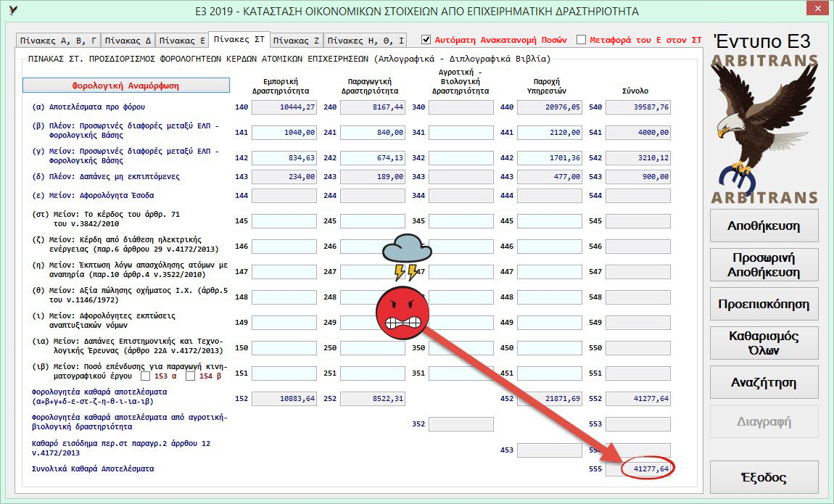The width and height of the screenshot is (834, 504).
Task: Click the empty field 453
Action: point(550,450)
